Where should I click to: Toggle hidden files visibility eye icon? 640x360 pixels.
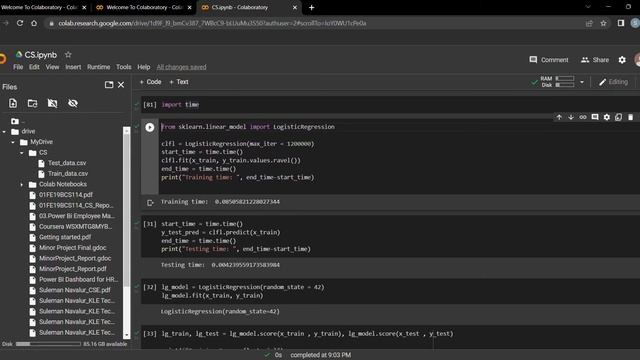tap(73, 103)
